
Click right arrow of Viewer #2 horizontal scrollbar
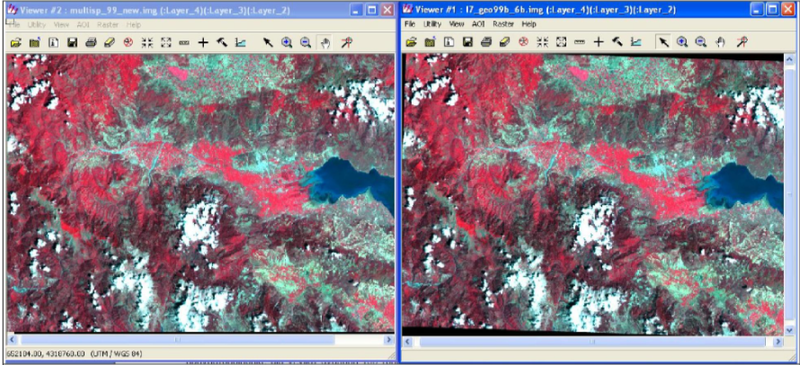click(389, 340)
